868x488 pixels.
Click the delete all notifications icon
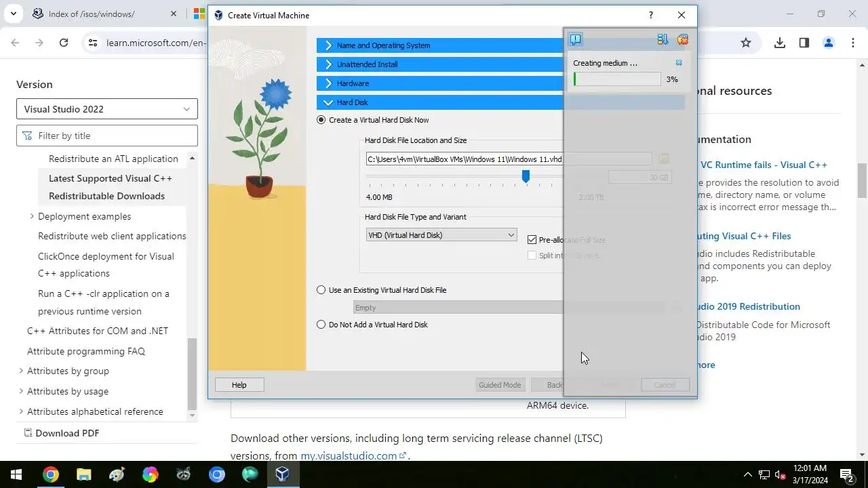683,39
